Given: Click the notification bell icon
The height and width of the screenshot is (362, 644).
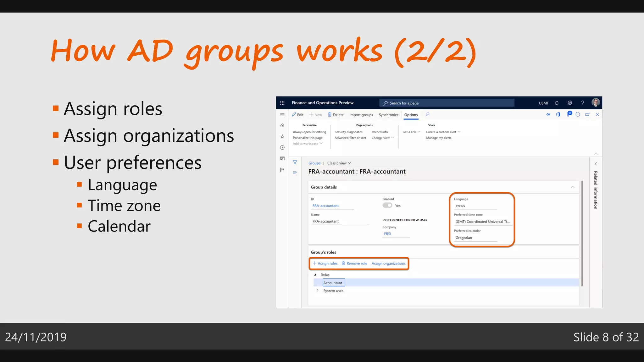Looking at the screenshot, I should point(557,103).
